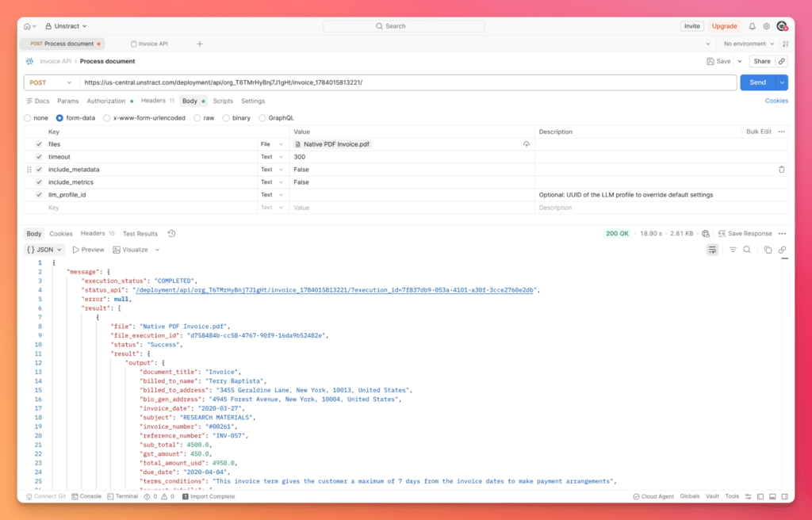Open the Cookies link
The height and width of the screenshot is (520, 812).
coord(776,101)
